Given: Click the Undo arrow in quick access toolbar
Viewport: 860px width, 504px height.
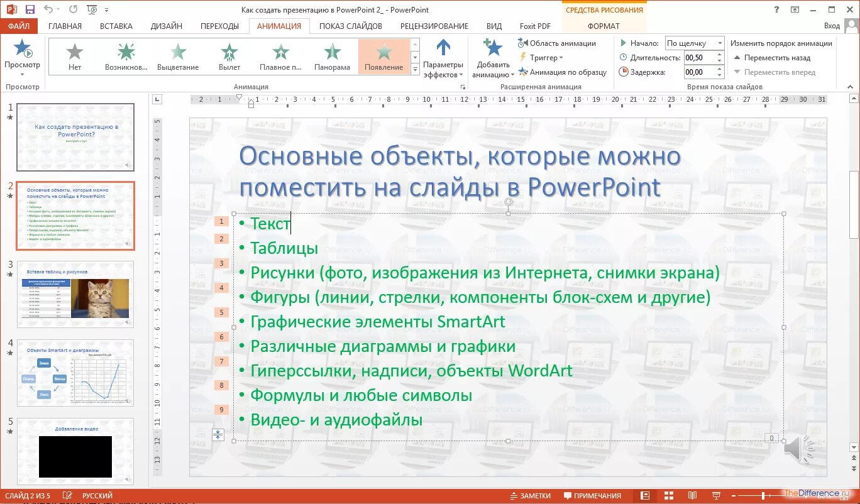Looking at the screenshot, I should pyautogui.click(x=48, y=9).
